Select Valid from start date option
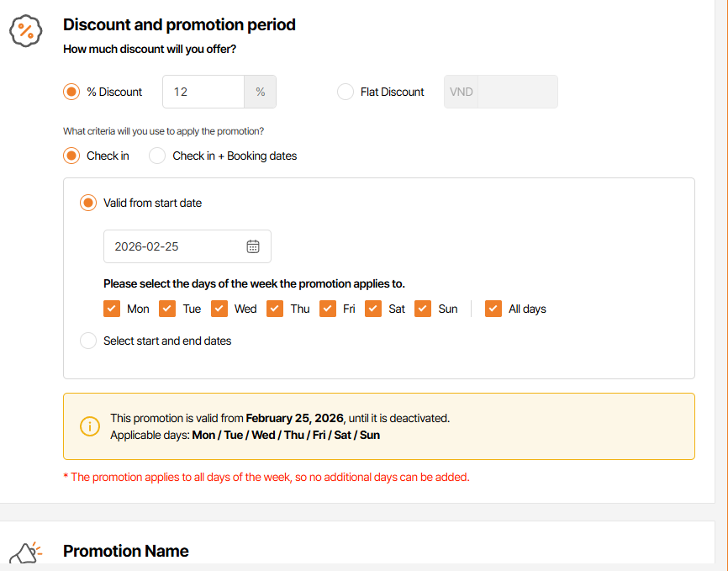 pos(88,203)
